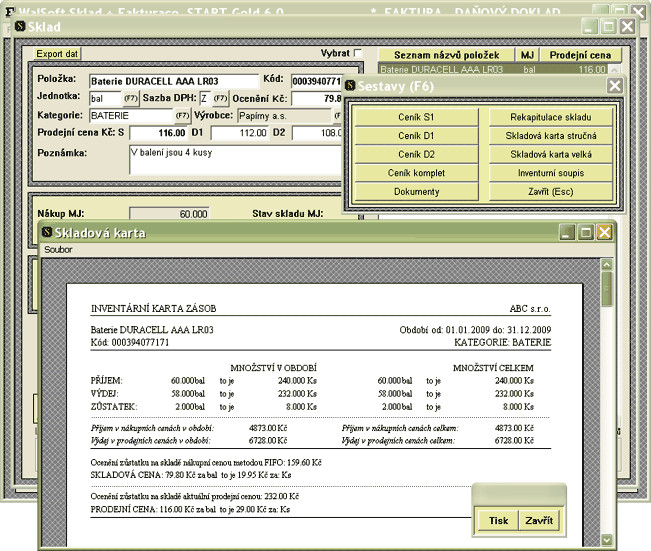
Task: Open the F7 picker beside Sazba DPH
Action: click(x=220, y=98)
